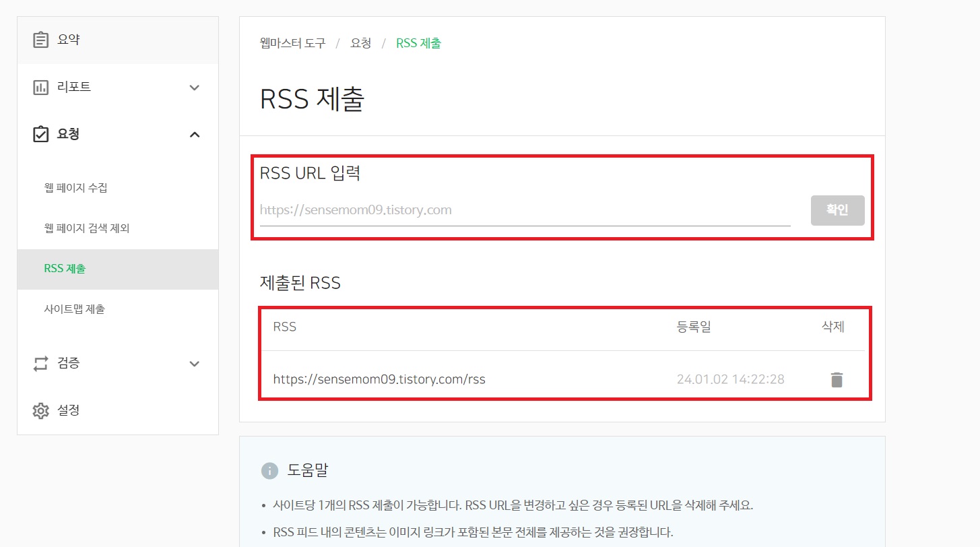Open the 검증 menu label
Viewport: 980px width, 547px height.
pos(69,363)
